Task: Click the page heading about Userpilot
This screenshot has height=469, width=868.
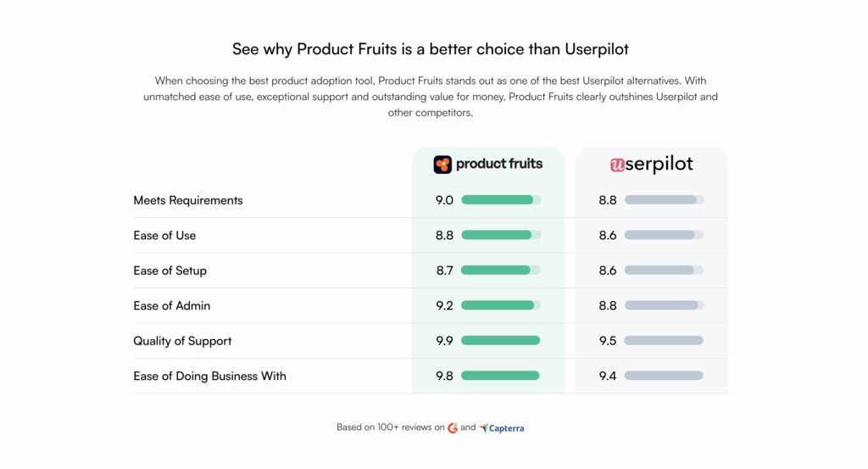Action: pyautogui.click(x=431, y=49)
